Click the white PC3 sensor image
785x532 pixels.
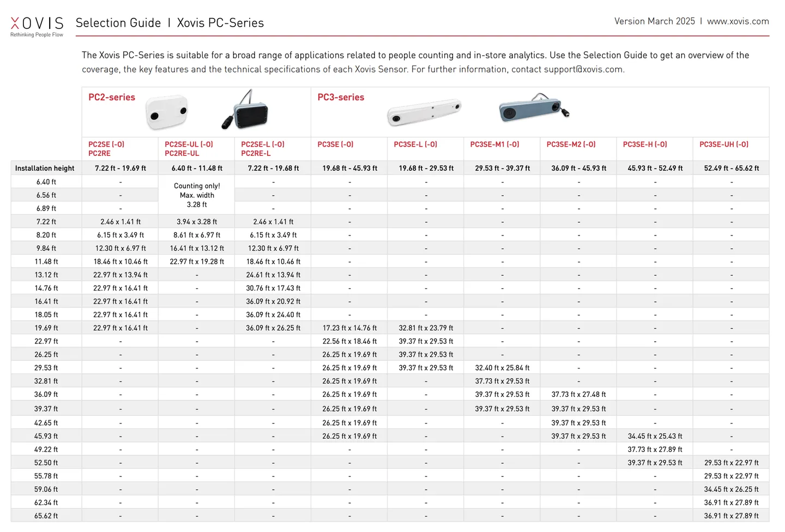[x=424, y=112]
